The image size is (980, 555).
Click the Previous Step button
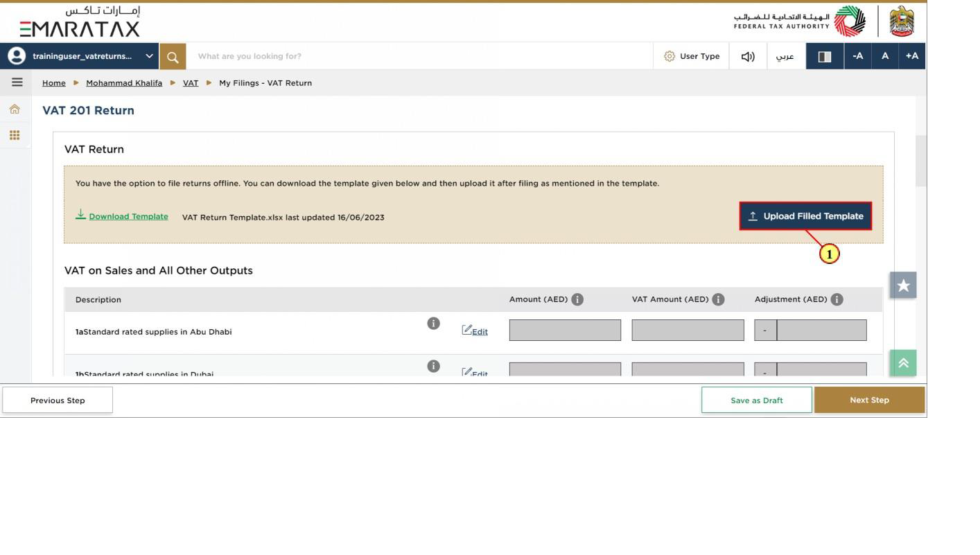[58, 400]
